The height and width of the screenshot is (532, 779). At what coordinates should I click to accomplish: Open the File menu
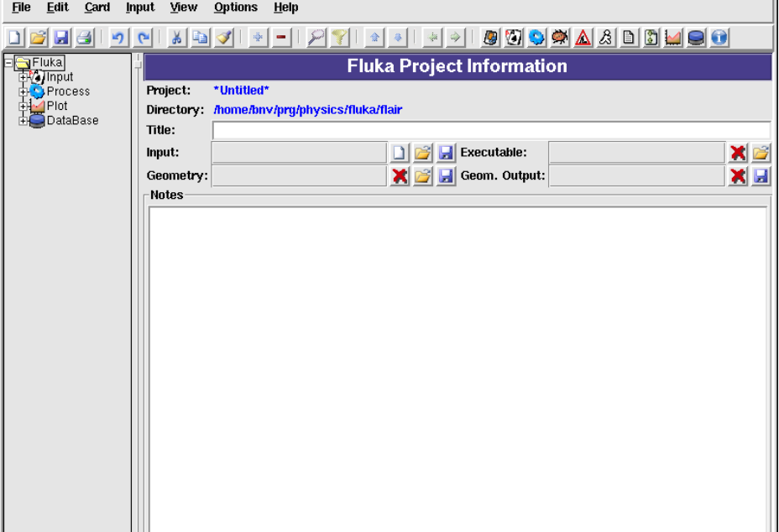(21, 8)
